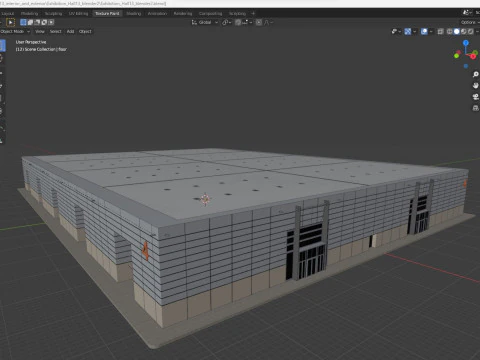Image resolution: width=480 pixels, height=360 pixels.
Task: Choose the Subtract Selection mode icon
Action: coord(37,22)
